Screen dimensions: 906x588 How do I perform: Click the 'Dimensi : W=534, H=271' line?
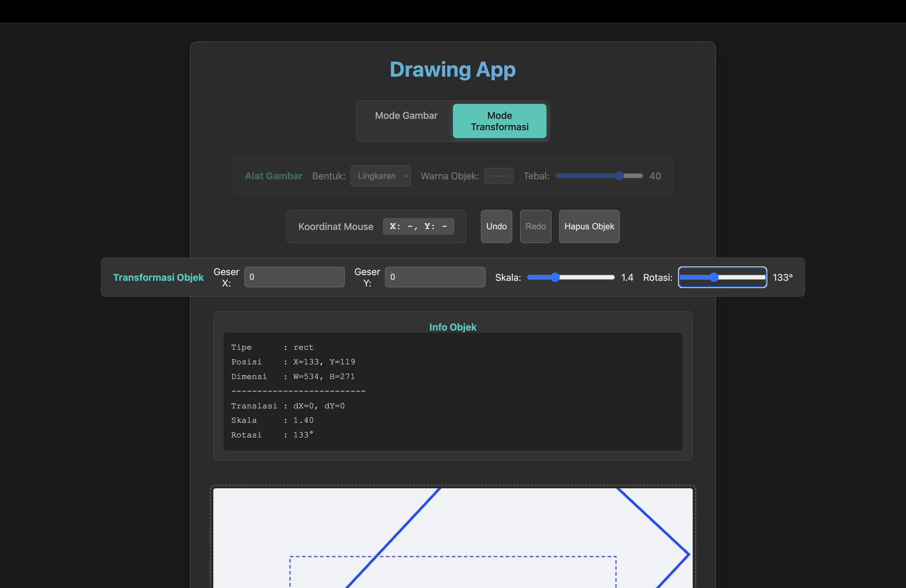click(293, 377)
